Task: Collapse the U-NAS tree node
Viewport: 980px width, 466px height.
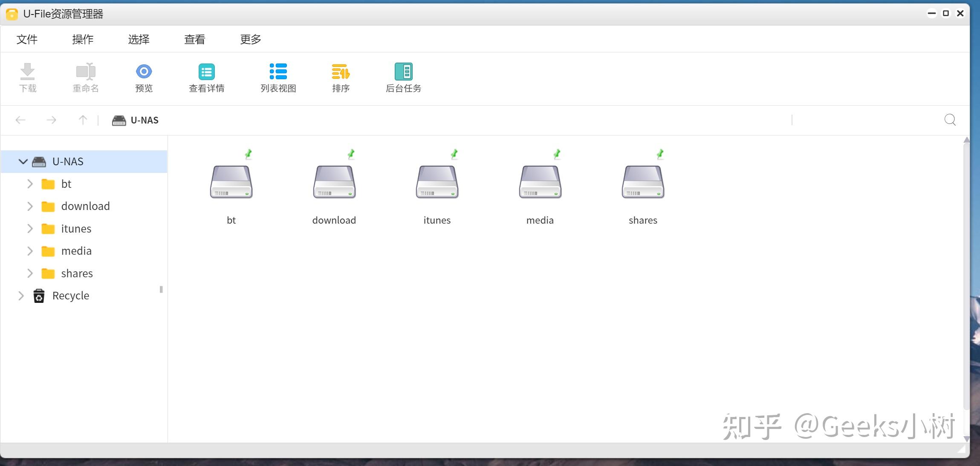Action: [x=23, y=161]
